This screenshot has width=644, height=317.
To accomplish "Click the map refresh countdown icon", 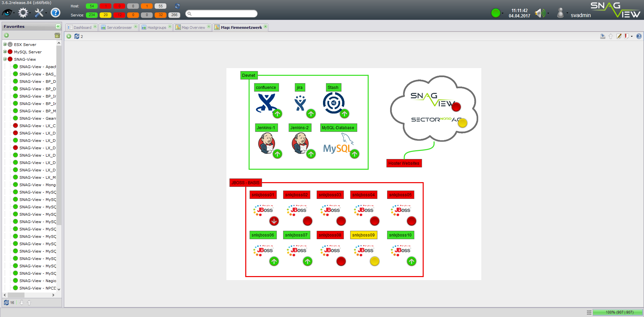I will point(77,36).
